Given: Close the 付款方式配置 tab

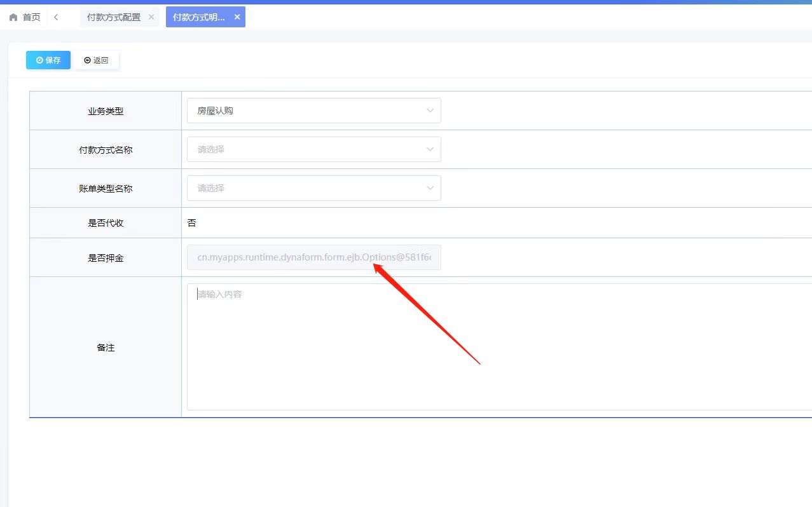Looking at the screenshot, I should coord(151,17).
